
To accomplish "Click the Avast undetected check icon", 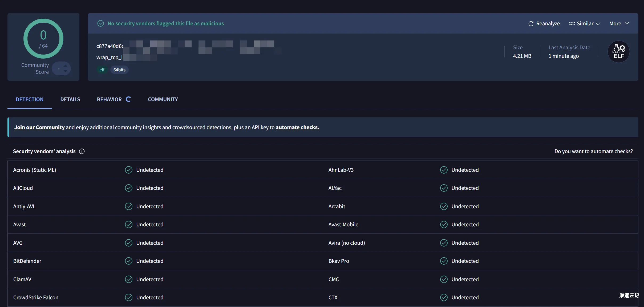I will [x=129, y=224].
